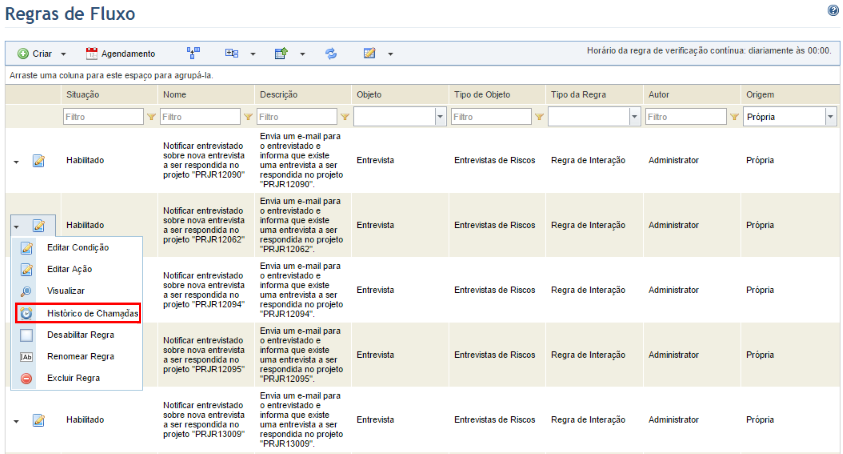Click "Habilitado" in the PRJR13009 row
Viewport: 843px width, 454px height.
[x=85, y=420]
